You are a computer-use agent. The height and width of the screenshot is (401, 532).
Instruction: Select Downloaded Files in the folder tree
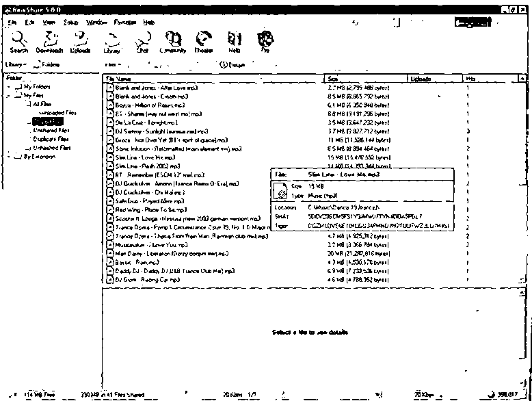click(57, 113)
